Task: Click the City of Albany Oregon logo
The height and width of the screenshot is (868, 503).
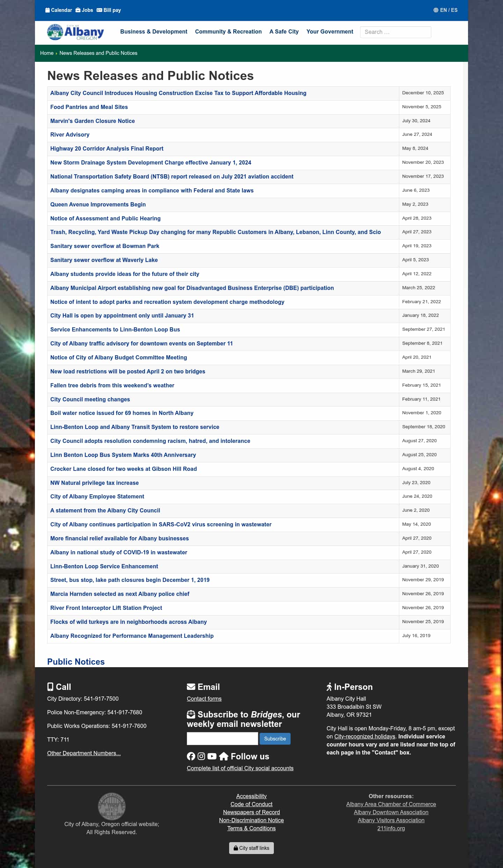Action: pyautogui.click(x=75, y=32)
